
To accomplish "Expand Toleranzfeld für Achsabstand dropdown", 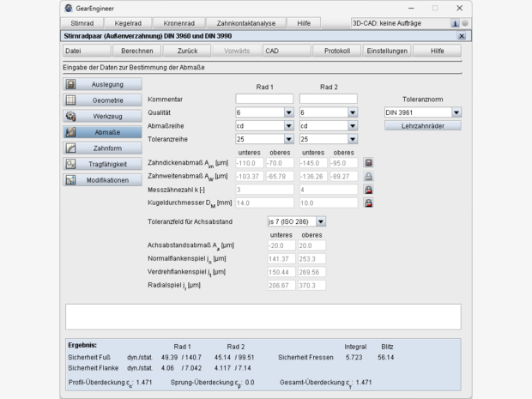I will coord(320,221).
